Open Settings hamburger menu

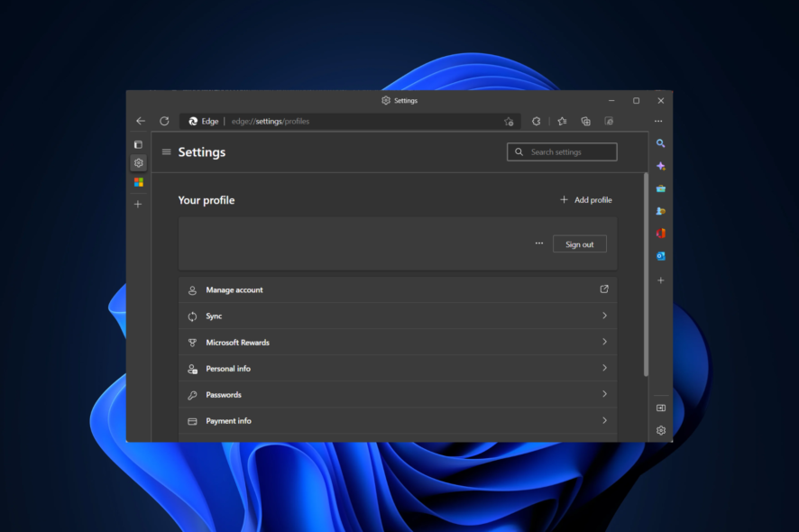(x=166, y=151)
